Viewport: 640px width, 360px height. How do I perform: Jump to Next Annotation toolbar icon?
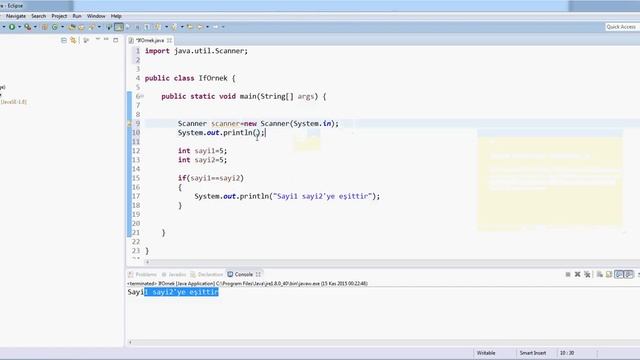click(x=158, y=27)
